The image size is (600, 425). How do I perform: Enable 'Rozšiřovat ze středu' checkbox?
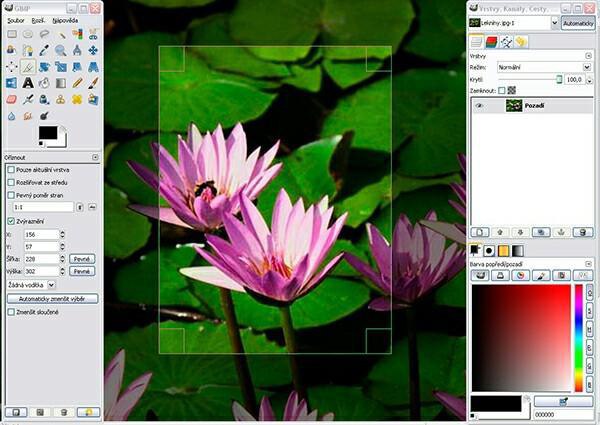point(11,182)
